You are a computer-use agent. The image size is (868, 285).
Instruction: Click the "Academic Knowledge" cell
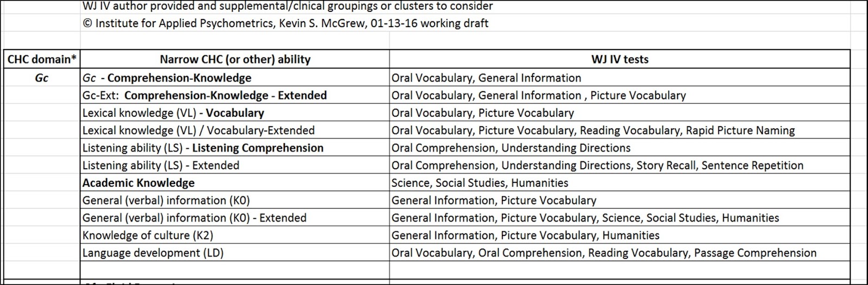tap(138, 183)
